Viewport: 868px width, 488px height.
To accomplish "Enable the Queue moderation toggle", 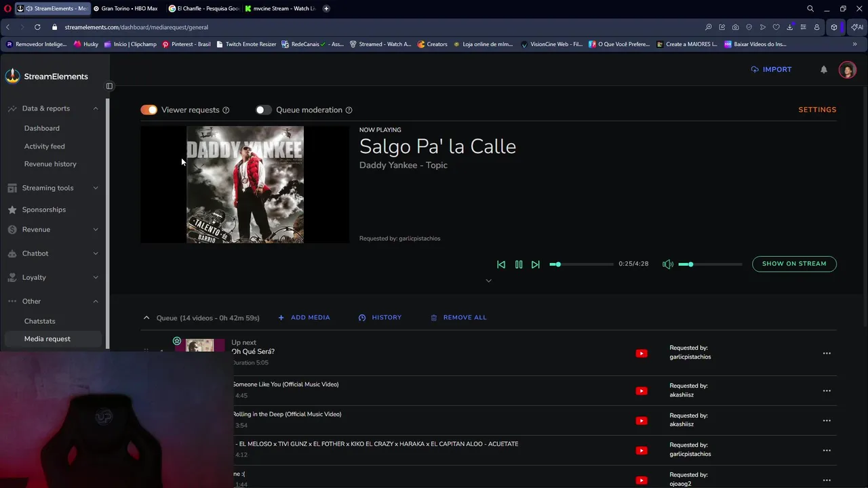I will tap(263, 110).
